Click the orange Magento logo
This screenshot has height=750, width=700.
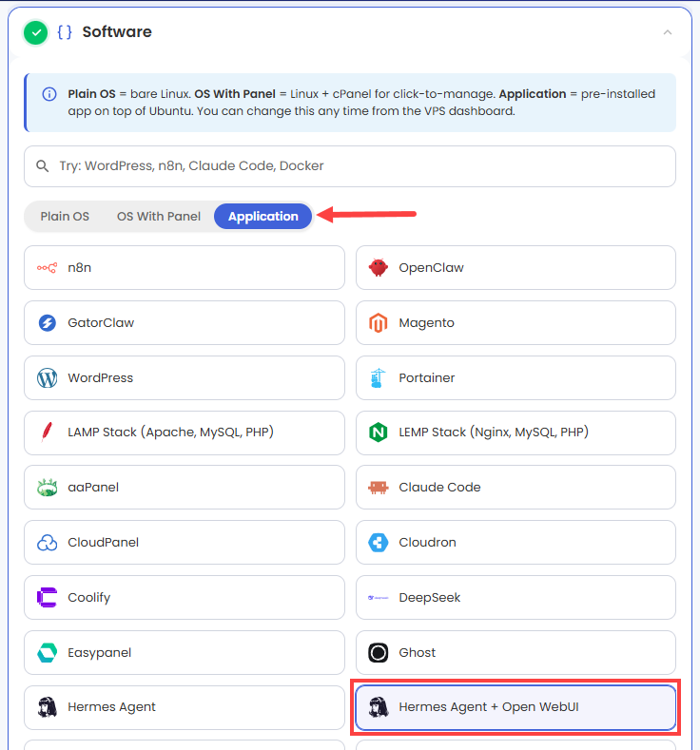tap(378, 323)
